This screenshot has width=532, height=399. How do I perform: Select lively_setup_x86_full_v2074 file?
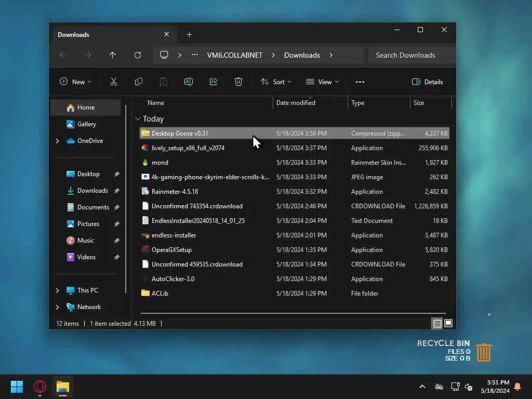click(x=295, y=148)
